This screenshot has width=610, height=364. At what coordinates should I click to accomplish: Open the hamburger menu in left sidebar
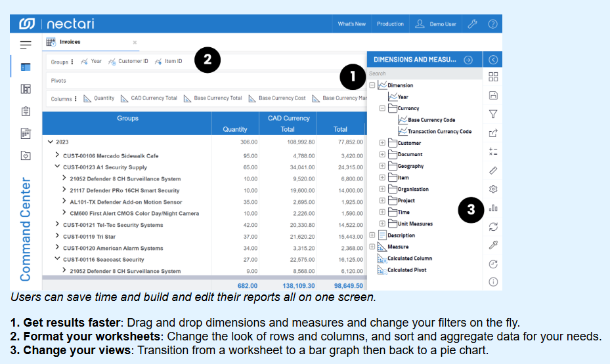tap(26, 45)
